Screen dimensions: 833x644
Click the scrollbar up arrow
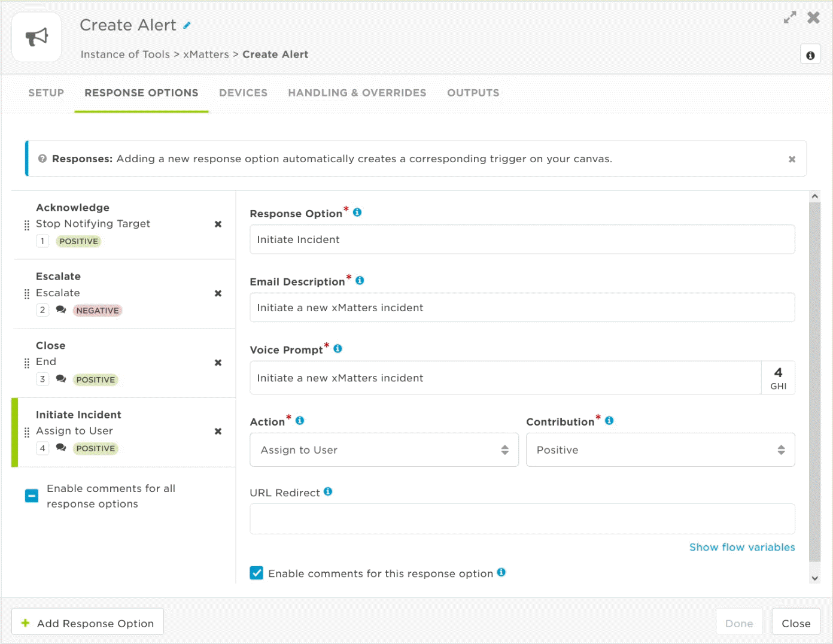point(814,196)
